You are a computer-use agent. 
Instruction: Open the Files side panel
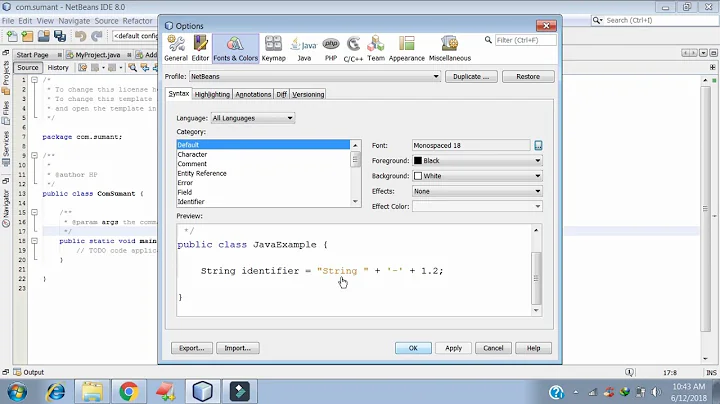(6, 113)
